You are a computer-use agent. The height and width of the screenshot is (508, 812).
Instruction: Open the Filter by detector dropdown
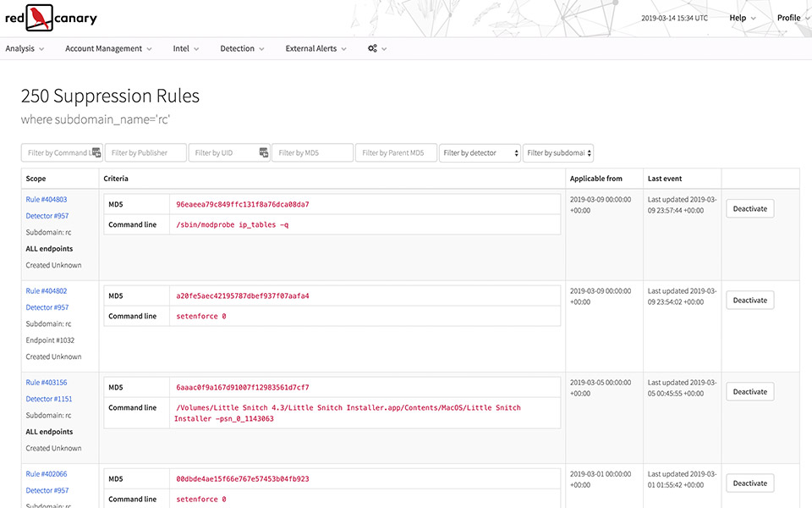pos(480,153)
